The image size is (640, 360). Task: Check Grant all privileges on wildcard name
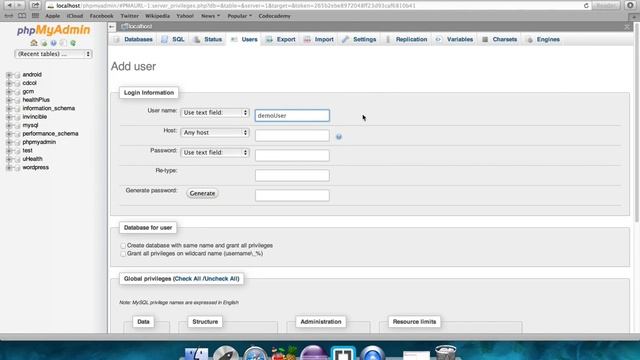123,254
